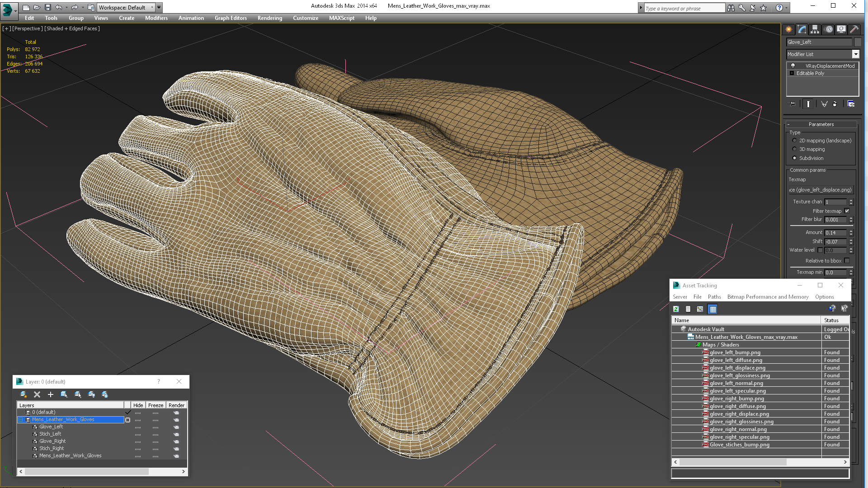The width and height of the screenshot is (868, 488).
Task: Toggle Show End Result icon
Action: point(808,104)
